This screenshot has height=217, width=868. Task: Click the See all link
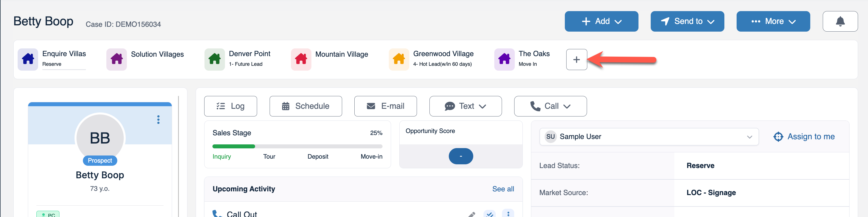503,189
